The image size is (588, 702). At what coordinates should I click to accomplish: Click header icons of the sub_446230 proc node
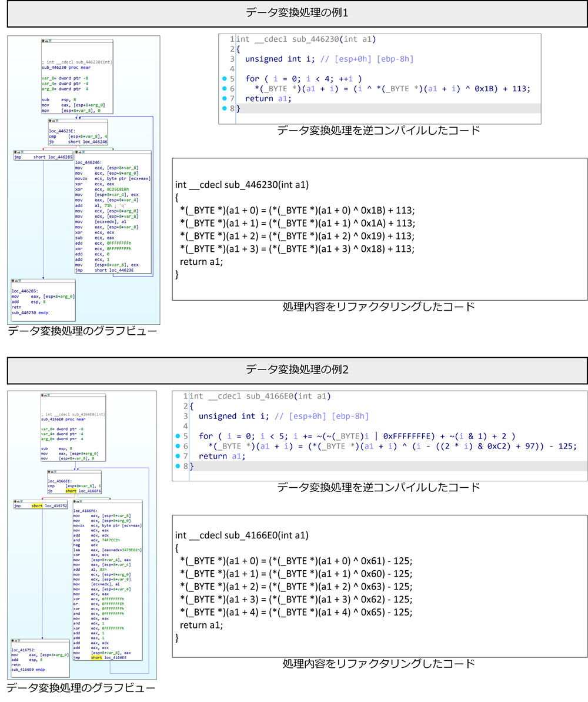pyautogui.click(x=46, y=41)
